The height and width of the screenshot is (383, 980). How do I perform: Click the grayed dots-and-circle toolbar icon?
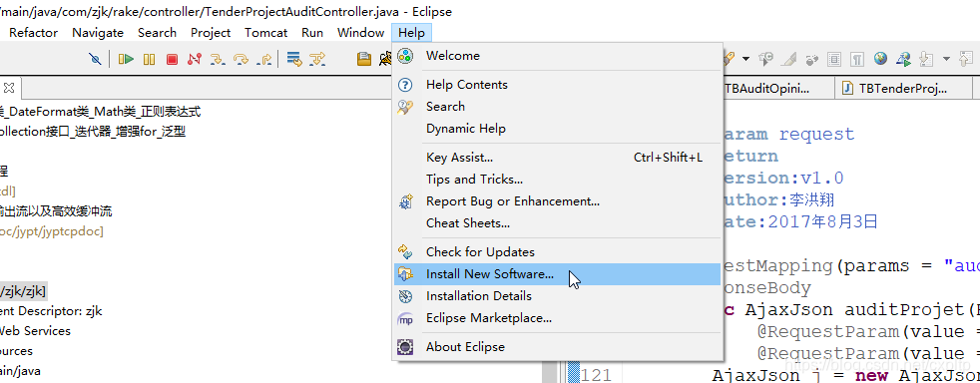coord(812,59)
